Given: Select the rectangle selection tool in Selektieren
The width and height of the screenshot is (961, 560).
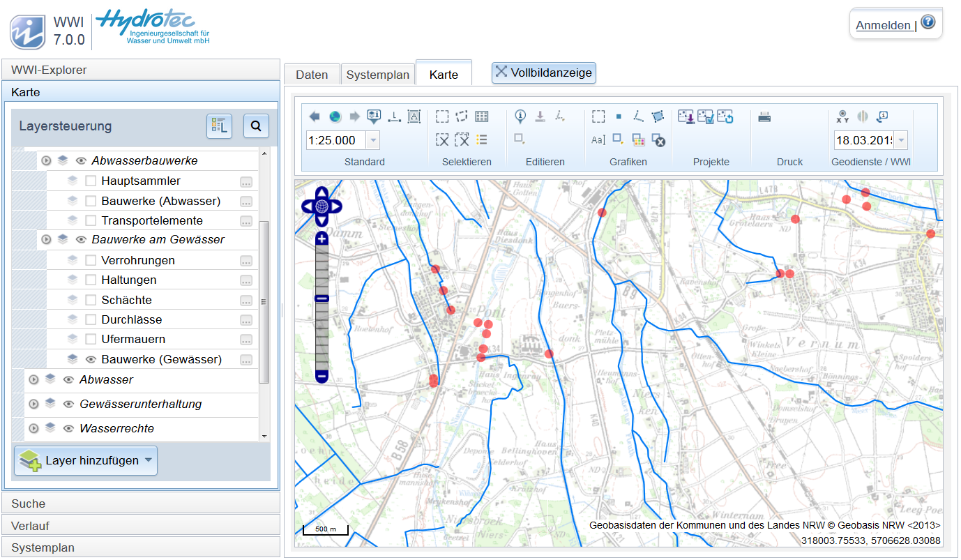Looking at the screenshot, I should click(x=442, y=116).
